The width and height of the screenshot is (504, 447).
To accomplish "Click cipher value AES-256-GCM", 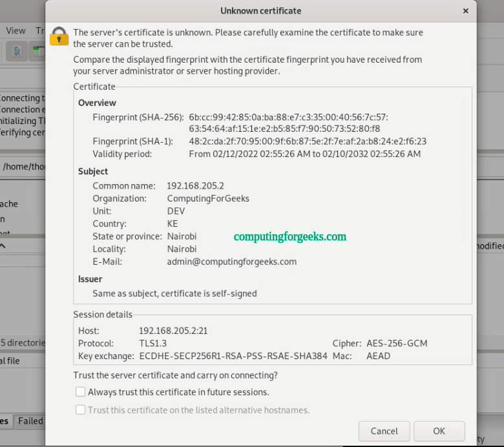I will 397,343.
